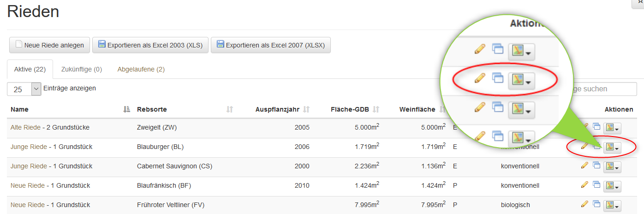Open the Abgelaufene (2) tab
The width and height of the screenshot is (644, 214).
tap(141, 69)
